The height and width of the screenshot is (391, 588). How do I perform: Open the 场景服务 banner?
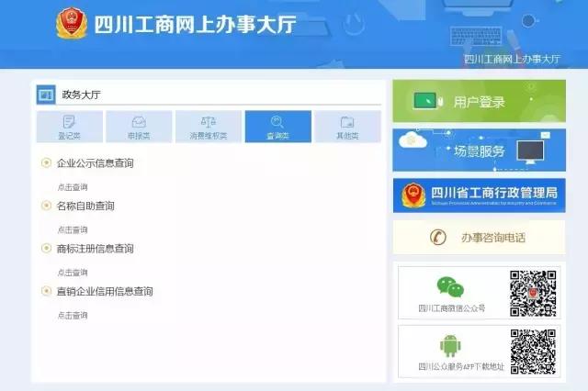point(479,151)
